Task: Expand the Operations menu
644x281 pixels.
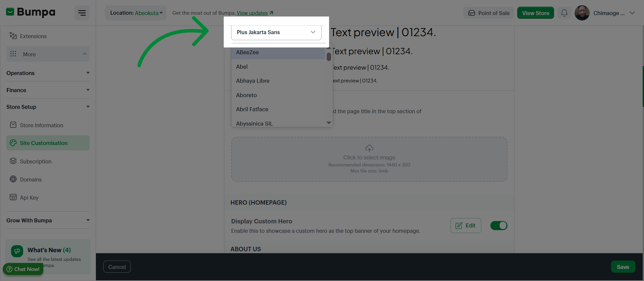Action: pyautogui.click(x=48, y=73)
